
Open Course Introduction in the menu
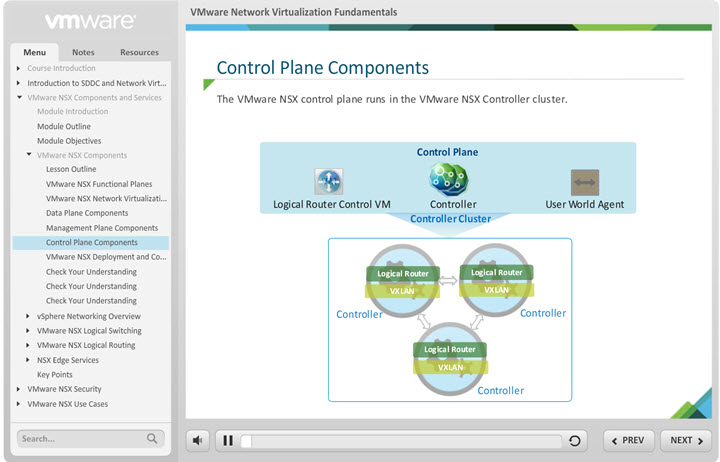62,68
